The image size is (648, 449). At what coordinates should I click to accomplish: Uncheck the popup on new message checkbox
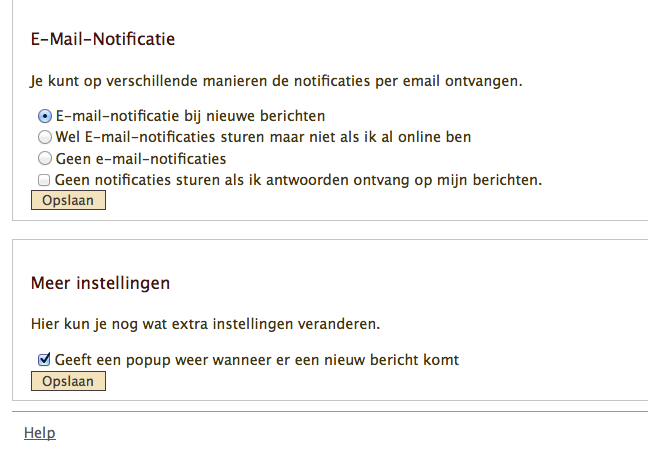(x=44, y=360)
